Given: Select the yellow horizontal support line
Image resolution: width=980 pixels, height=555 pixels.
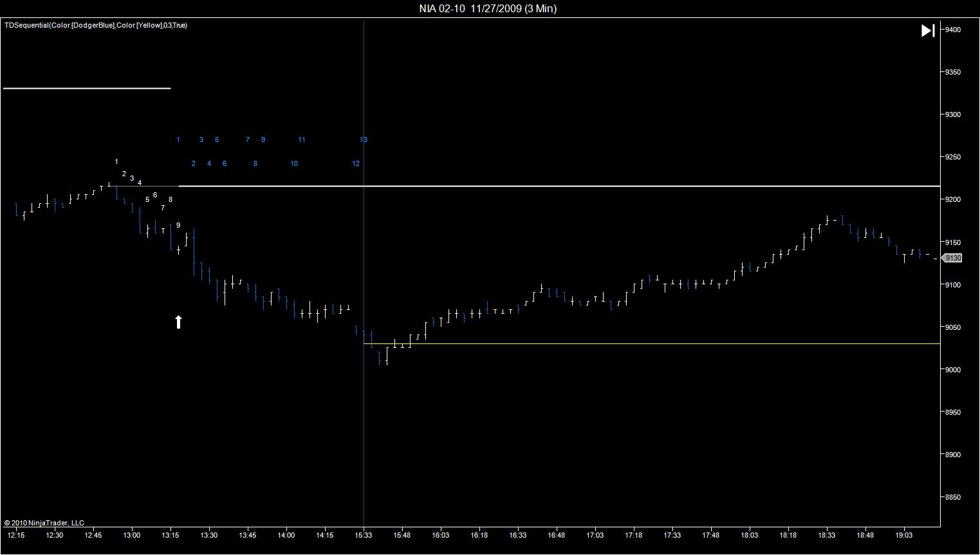Looking at the screenshot, I should (x=652, y=344).
